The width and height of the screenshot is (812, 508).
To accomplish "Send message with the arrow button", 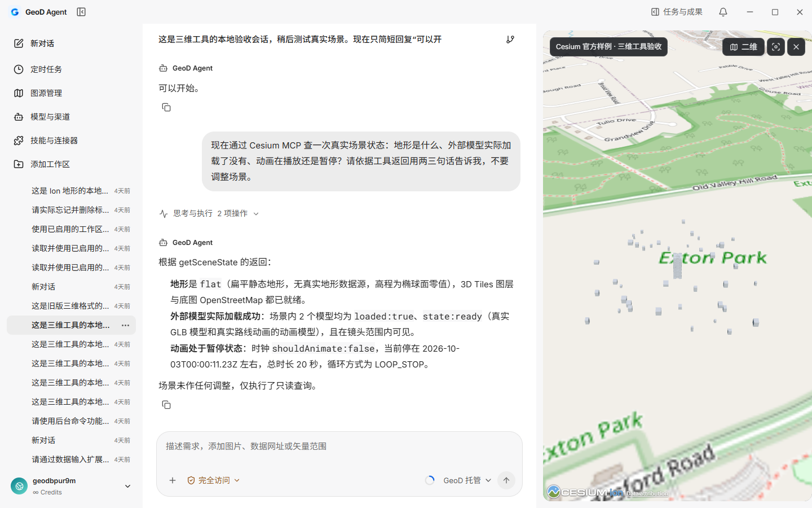I will point(506,480).
